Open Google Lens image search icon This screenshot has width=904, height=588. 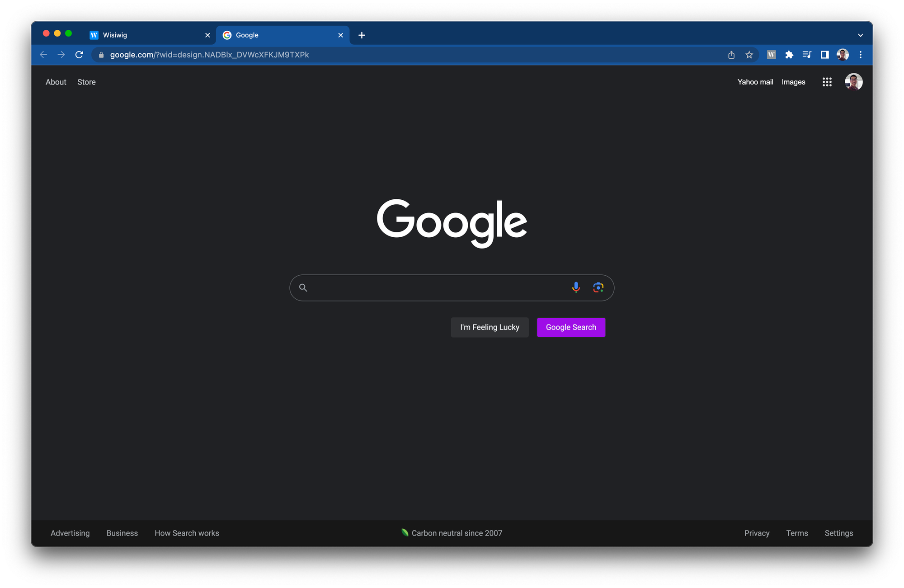click(x=598, y=287)
